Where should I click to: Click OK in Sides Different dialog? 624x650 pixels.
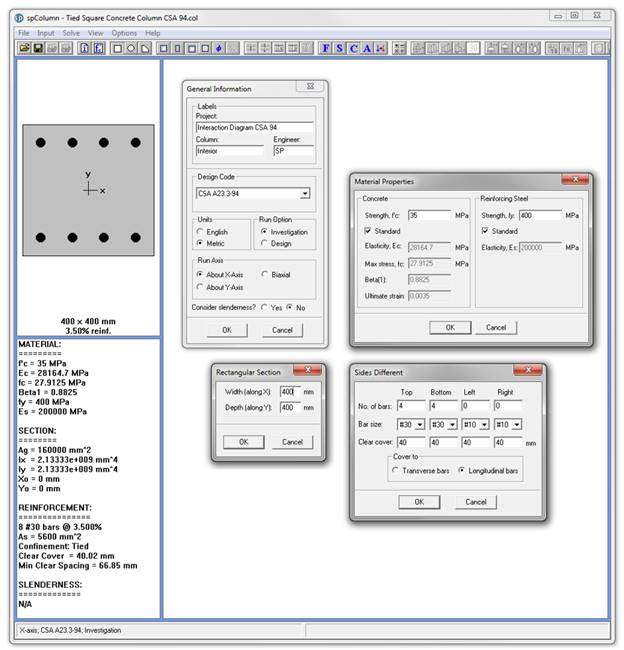point(419,502)
